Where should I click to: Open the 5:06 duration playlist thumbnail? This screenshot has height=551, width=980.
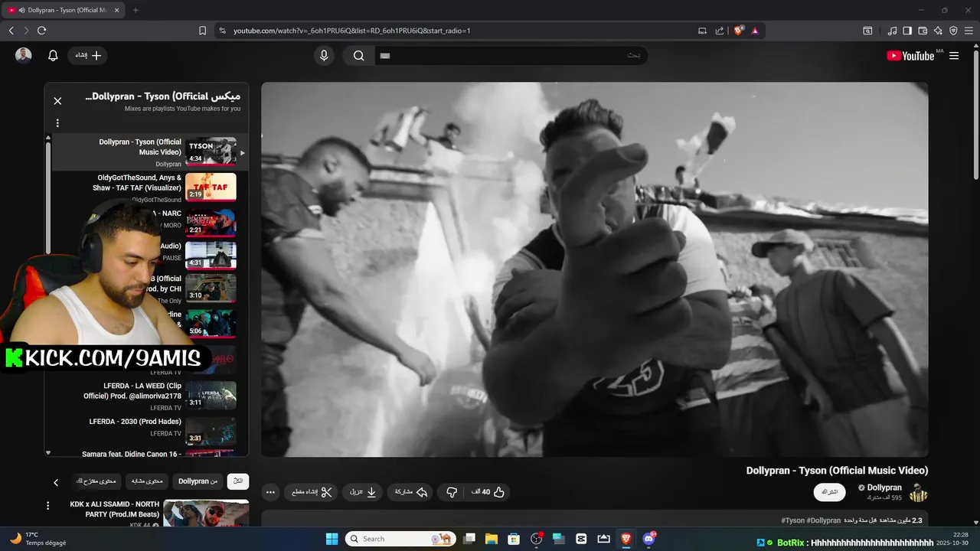tap(211, 323)
